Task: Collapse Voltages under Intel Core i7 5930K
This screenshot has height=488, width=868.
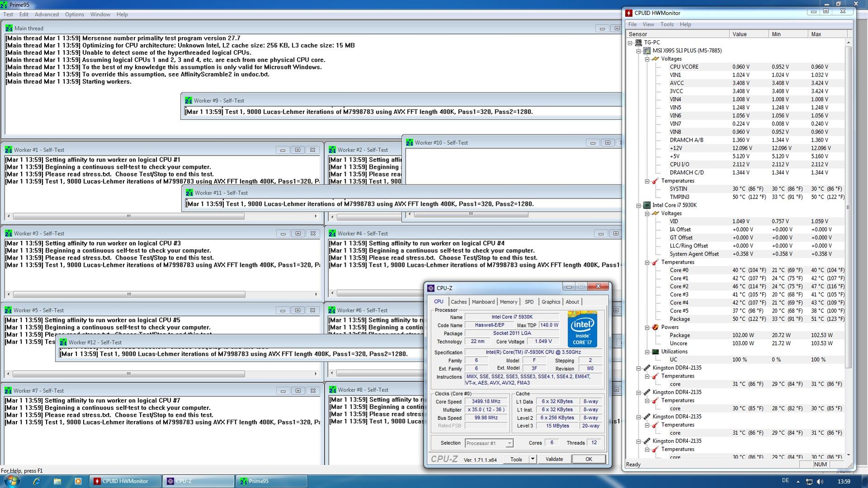Action: (647, 213)
